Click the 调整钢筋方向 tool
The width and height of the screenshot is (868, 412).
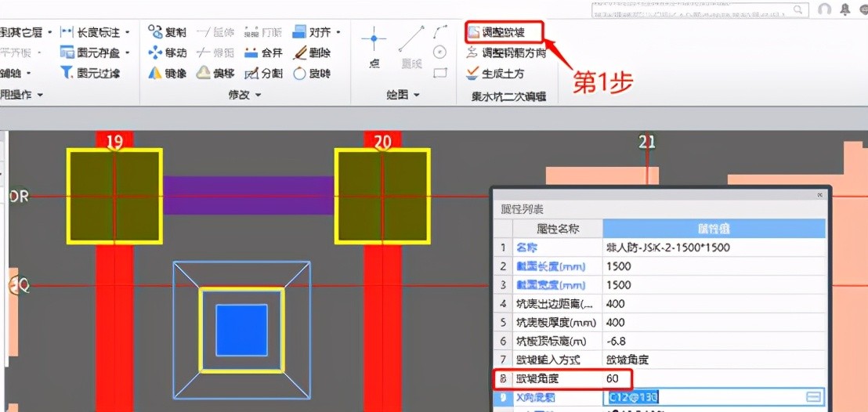pos(505,53)
